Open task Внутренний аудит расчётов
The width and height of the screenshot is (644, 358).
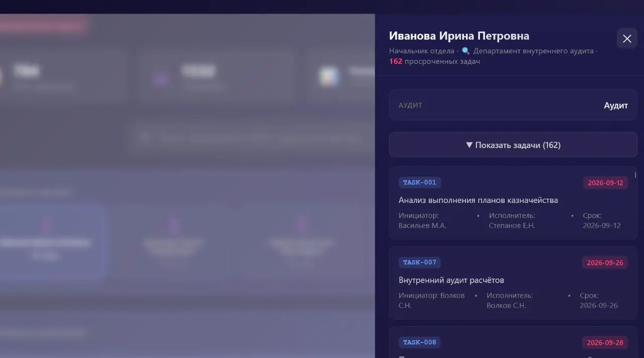click(x=451, y=280)
